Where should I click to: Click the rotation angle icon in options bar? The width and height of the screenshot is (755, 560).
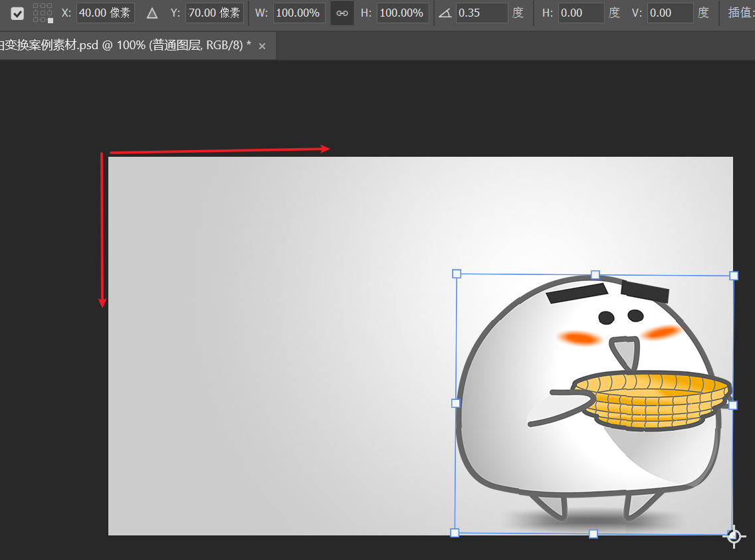(x=445, y=13)
